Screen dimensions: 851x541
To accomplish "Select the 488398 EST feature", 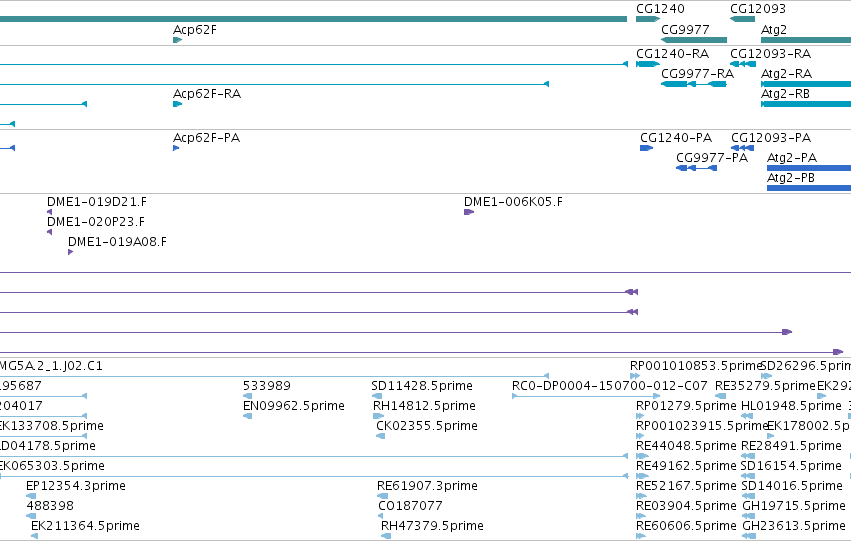I will coord(31,516).
